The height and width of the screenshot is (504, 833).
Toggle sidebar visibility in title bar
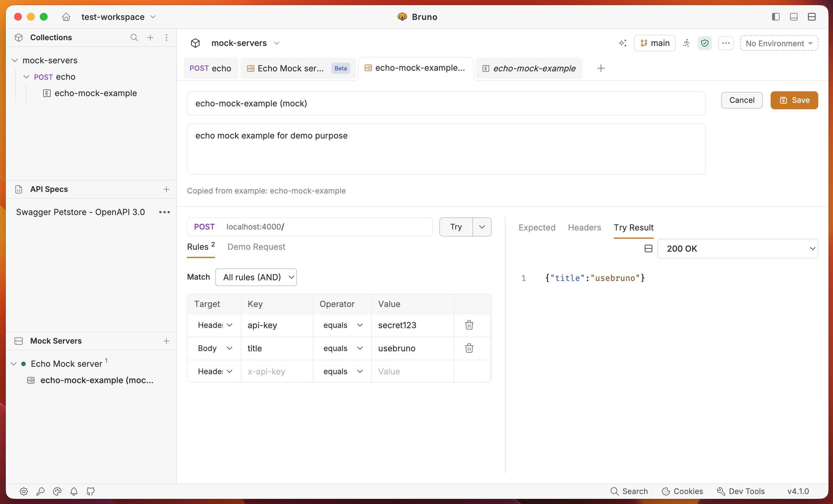tap(776, 17)
